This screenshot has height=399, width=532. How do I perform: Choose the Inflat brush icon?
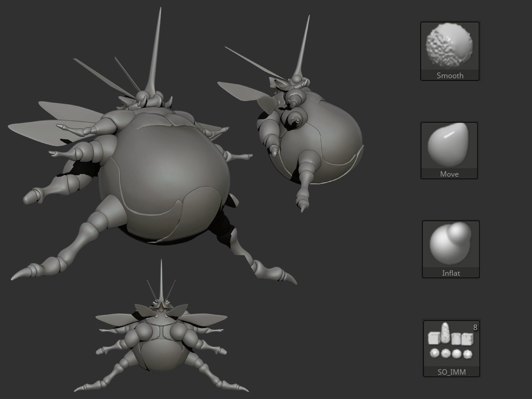[450, 244]
